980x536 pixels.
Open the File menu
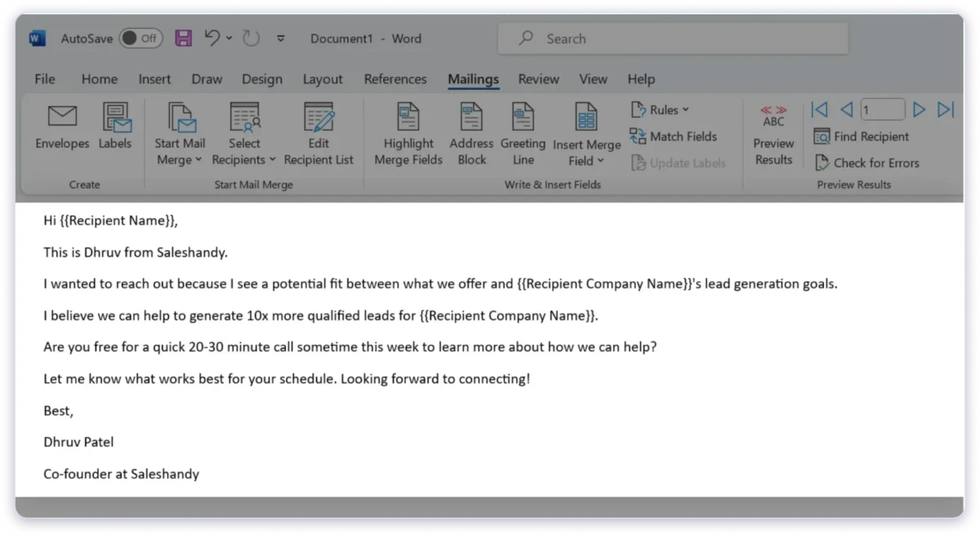tap(45, 79)
